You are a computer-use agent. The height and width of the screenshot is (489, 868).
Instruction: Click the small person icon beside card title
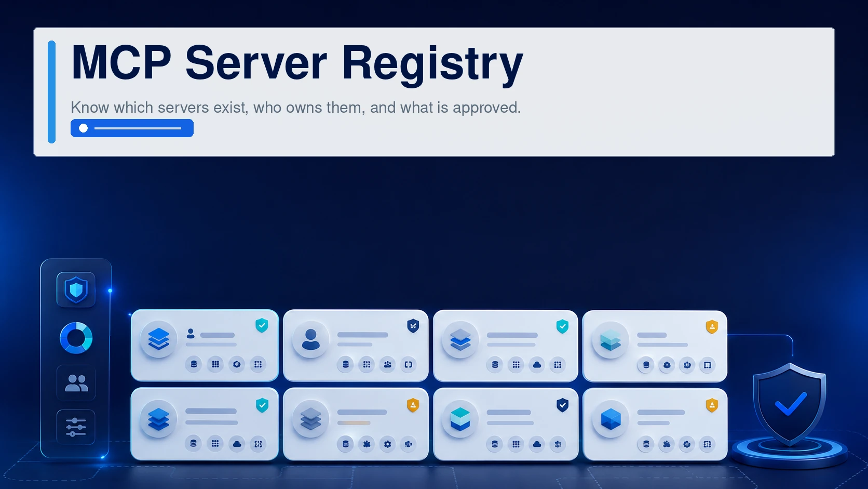191,334
